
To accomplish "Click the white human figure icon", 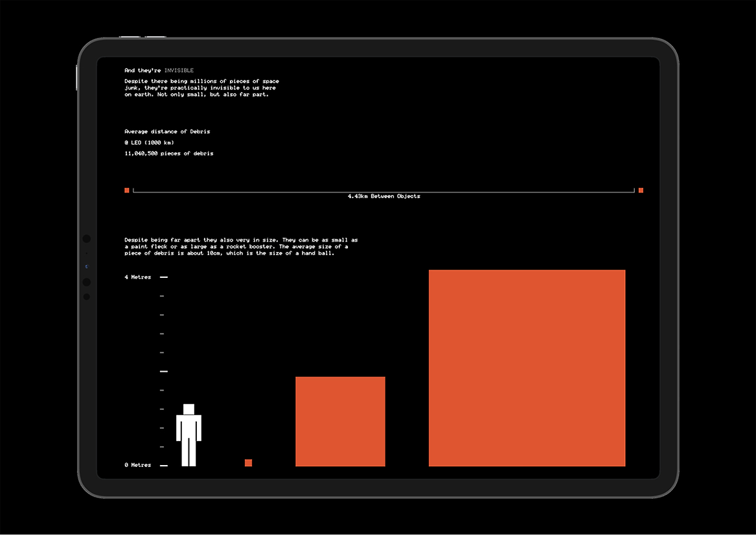I will pos(189,435).
